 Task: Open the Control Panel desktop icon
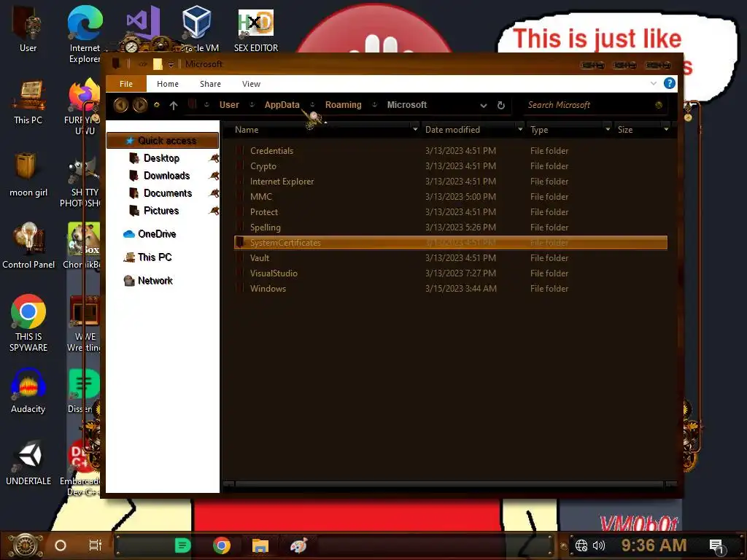[x=28, y=246]
